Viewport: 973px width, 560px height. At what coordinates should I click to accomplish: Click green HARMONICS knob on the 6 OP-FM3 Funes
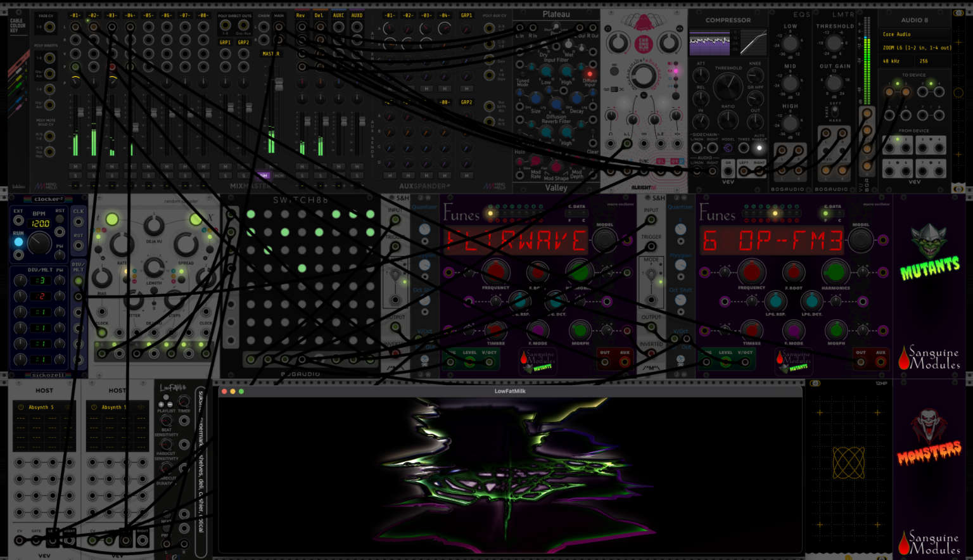point(836,272)
